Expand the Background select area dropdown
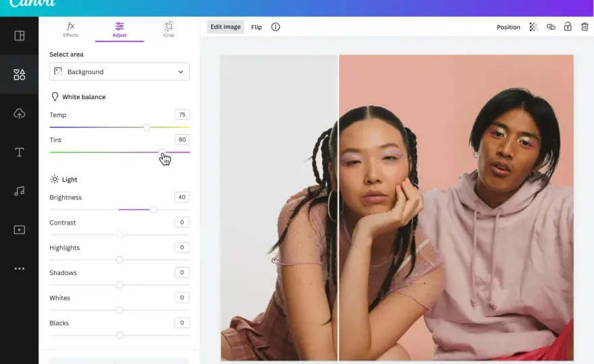This screenshot has height=364, width=594. coord(119,71)
